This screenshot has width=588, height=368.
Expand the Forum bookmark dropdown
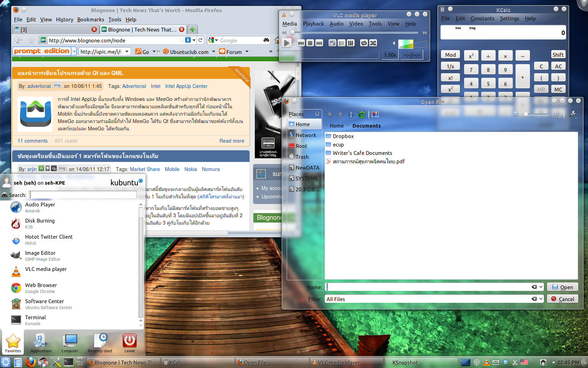coord(247,52)
